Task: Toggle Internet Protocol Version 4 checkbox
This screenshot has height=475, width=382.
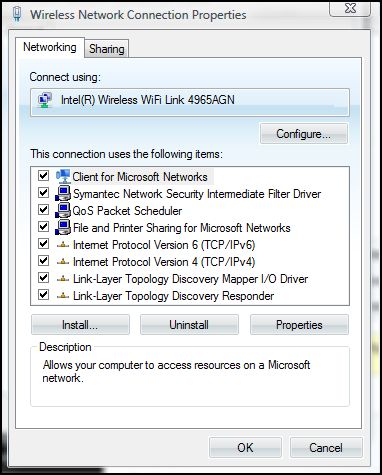Action: click(x=43, y=261)
